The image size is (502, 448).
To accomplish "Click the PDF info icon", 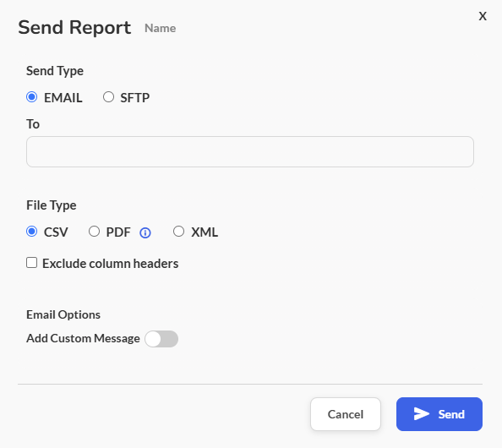I will pyautogui.click(x=145, y=232).
